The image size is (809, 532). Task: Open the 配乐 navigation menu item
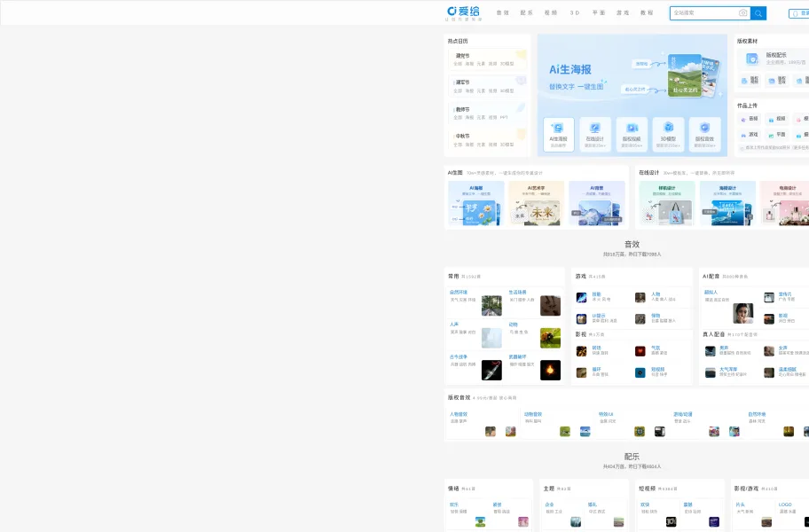tap(526, 13)
